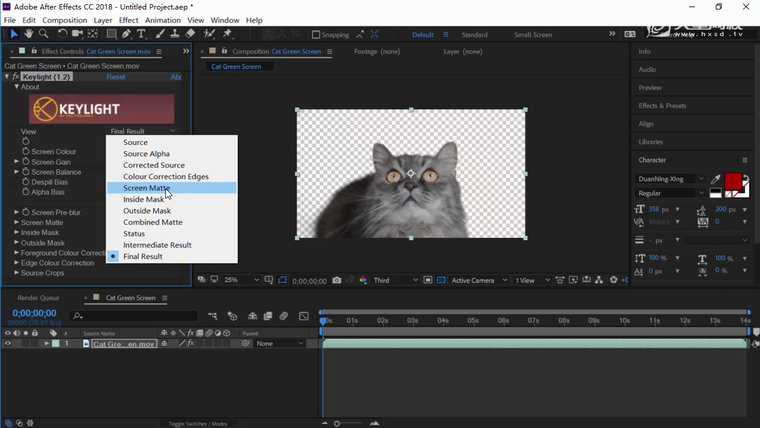Choose the Clone Stamp tool
This screenshot has width=760, height=428.
click(175, 34)
